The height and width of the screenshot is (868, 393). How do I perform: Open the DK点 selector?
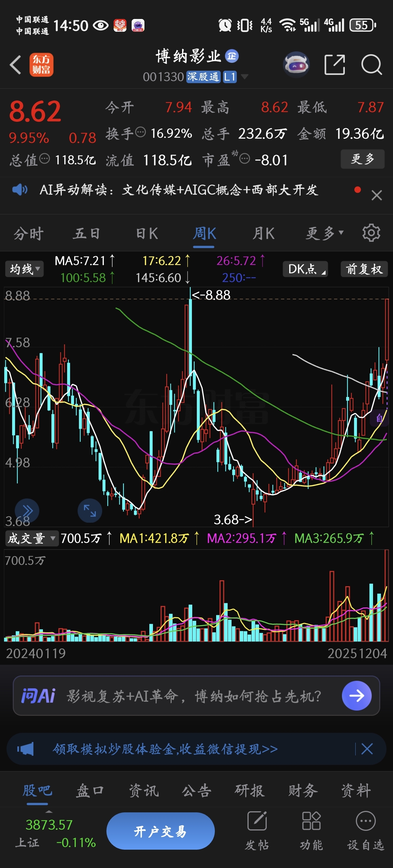click(305, 269)
